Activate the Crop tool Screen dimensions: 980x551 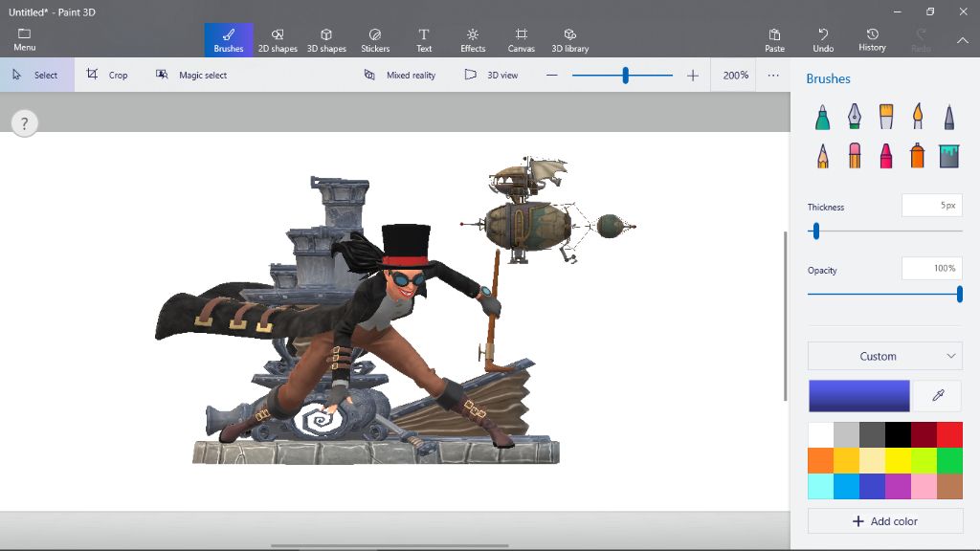pyautogui.click(x=107, y=75)
